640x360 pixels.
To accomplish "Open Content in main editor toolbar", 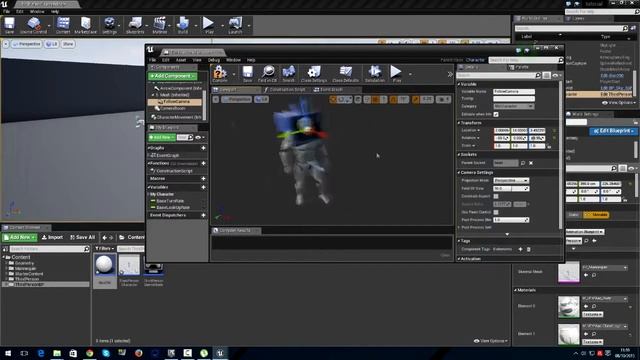I will (63, 25).
